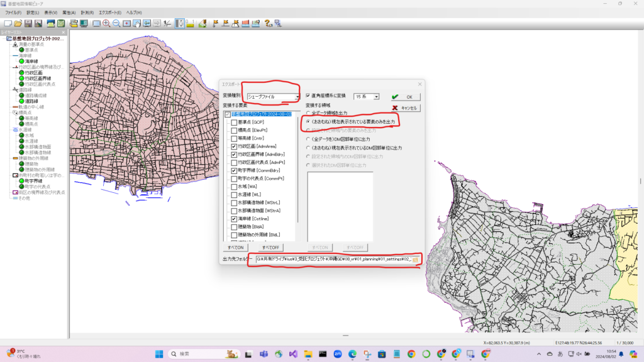This screenshot has height=362, width=644.
Task: Click the browse folder icon beside output path
Action: click(x=415, y=259)
